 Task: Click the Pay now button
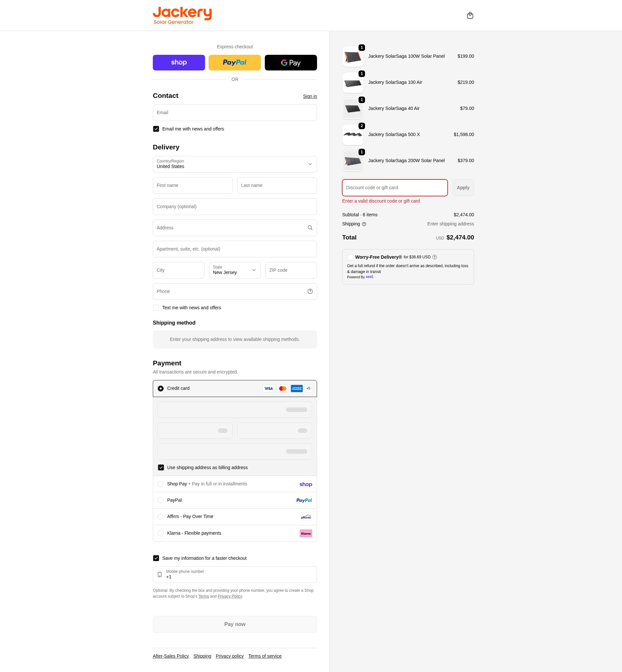234,624
